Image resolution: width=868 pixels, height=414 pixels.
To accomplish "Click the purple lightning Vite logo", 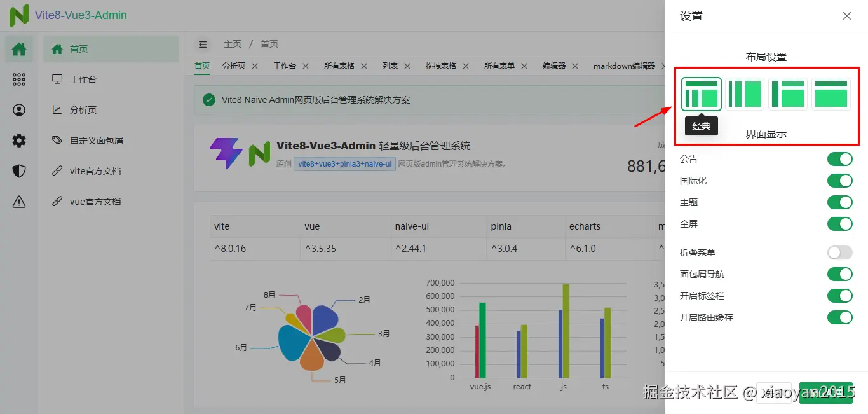I will (226, 153).
